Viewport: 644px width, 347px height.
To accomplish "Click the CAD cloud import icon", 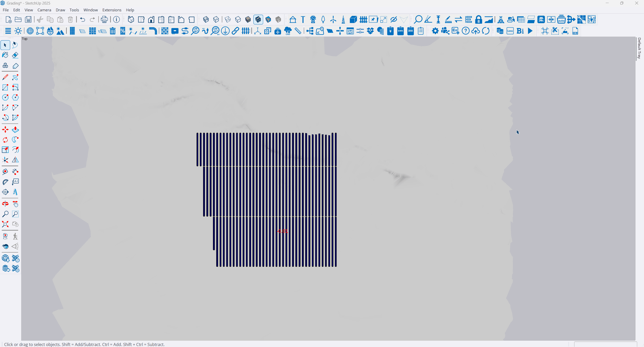I will (288, 31).
